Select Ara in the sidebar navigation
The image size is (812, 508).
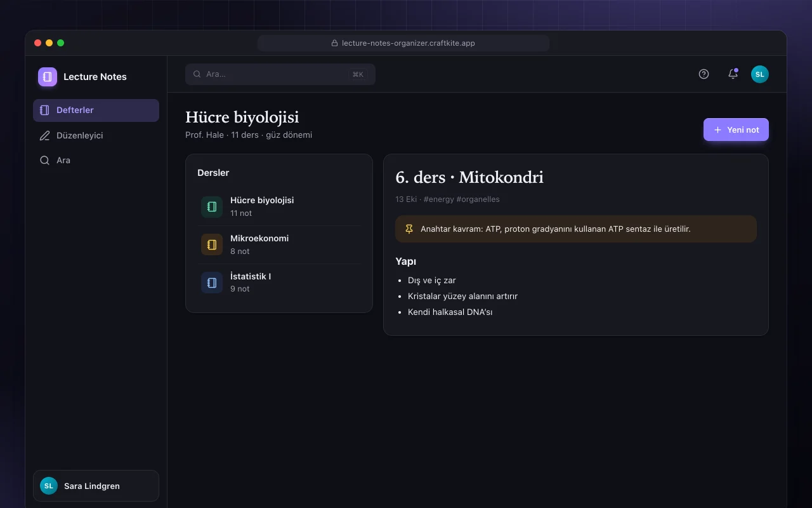tap(96, 160)
